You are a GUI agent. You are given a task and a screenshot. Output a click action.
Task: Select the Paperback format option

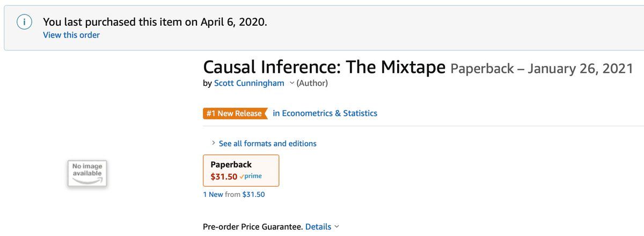click(x=241, y=170)
